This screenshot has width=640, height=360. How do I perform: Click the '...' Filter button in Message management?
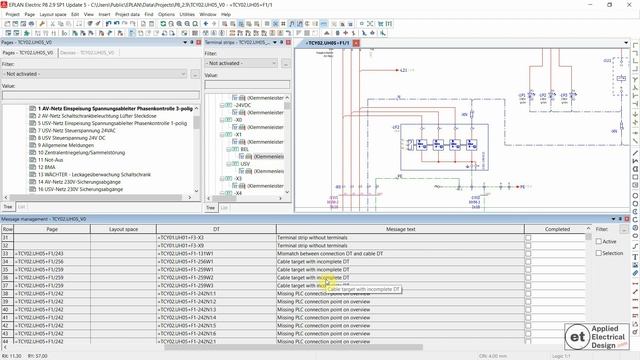tap(624, 230)
